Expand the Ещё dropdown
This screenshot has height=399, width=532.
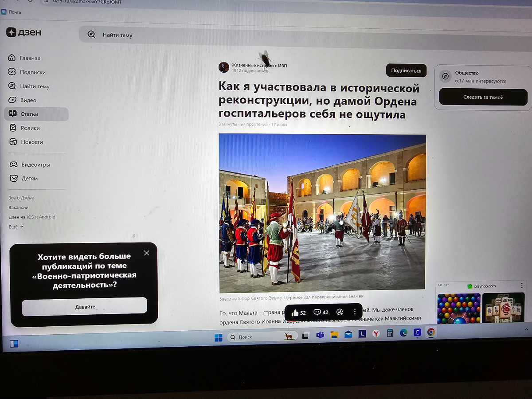click(16, 227)
